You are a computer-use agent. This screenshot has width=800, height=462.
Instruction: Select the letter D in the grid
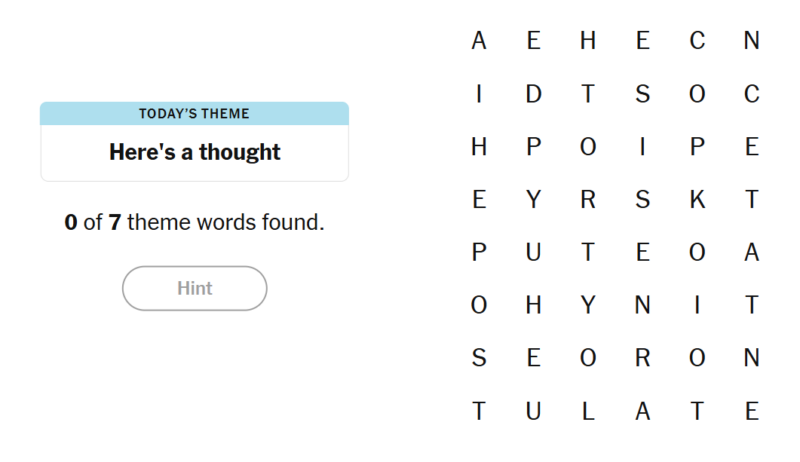533,94
